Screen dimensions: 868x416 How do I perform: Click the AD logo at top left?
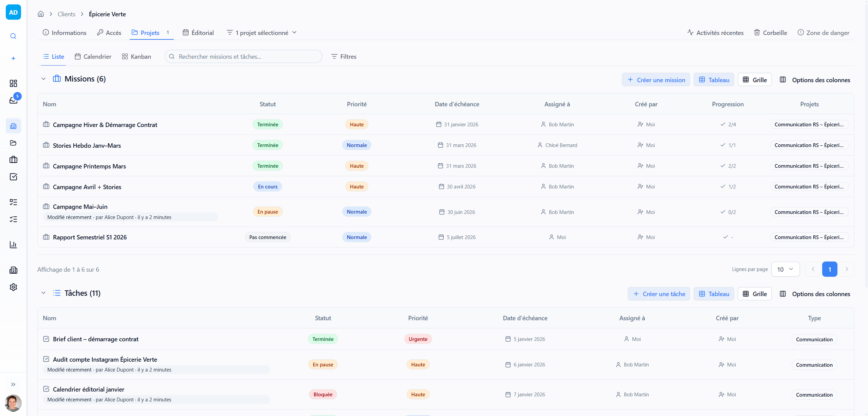[13, 12]
